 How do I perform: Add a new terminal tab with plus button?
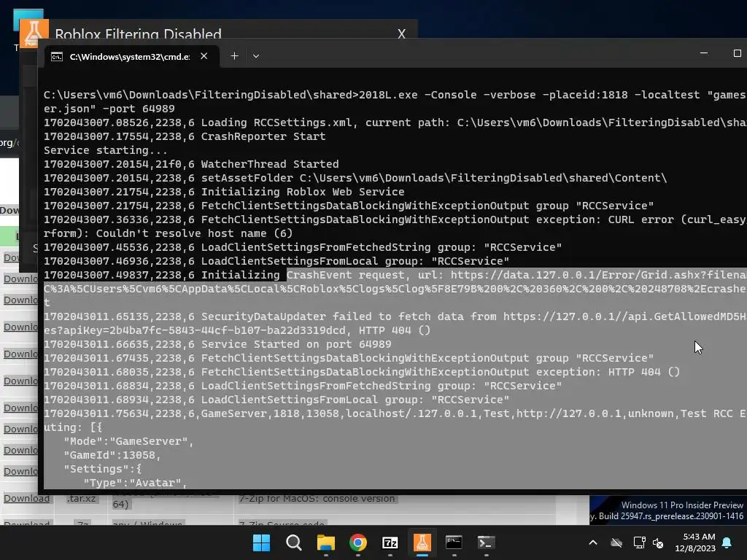(x=234, y=56)
